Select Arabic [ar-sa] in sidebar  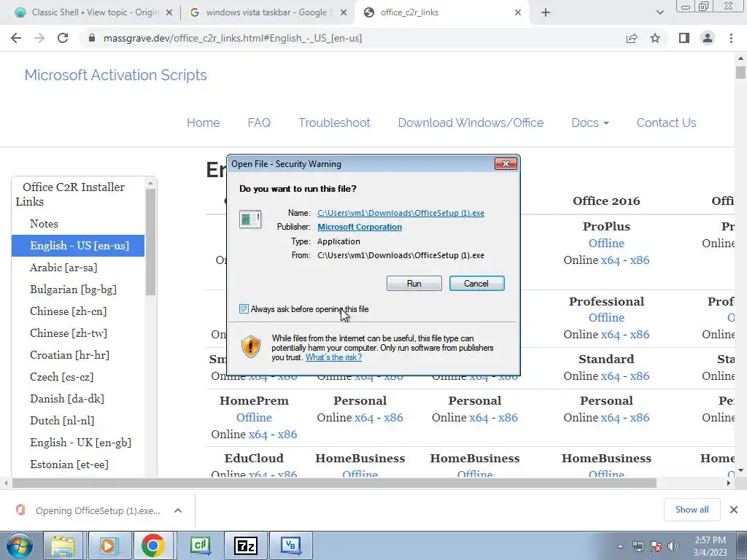tap(63, 268)
